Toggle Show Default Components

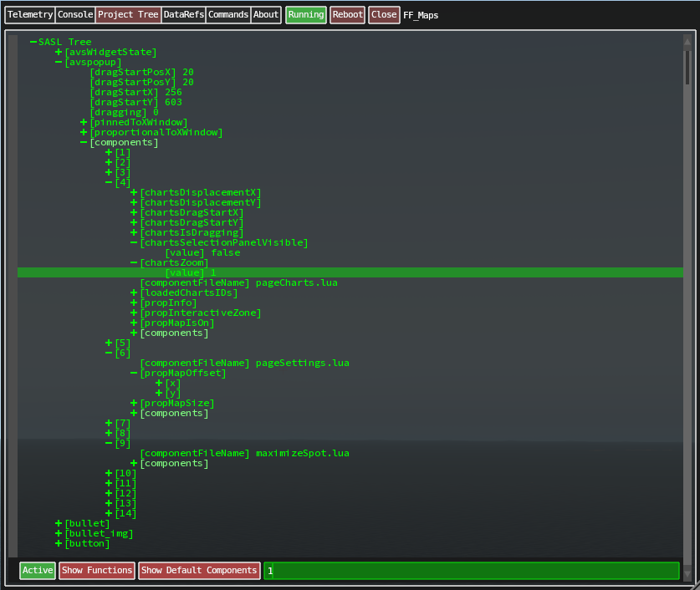[x=199, y=571]
